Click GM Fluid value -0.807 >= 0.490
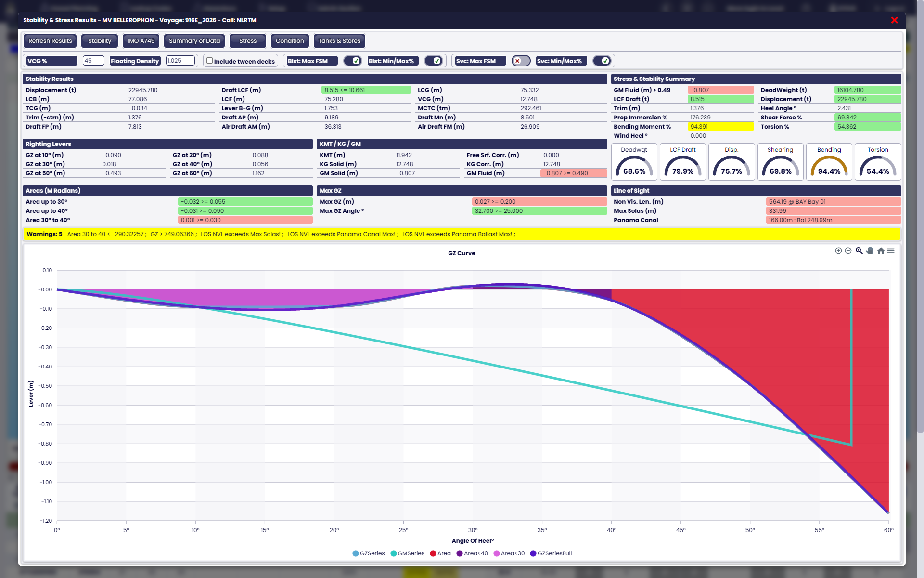Viewport: 924px width, 578px height. coord(574,173)
